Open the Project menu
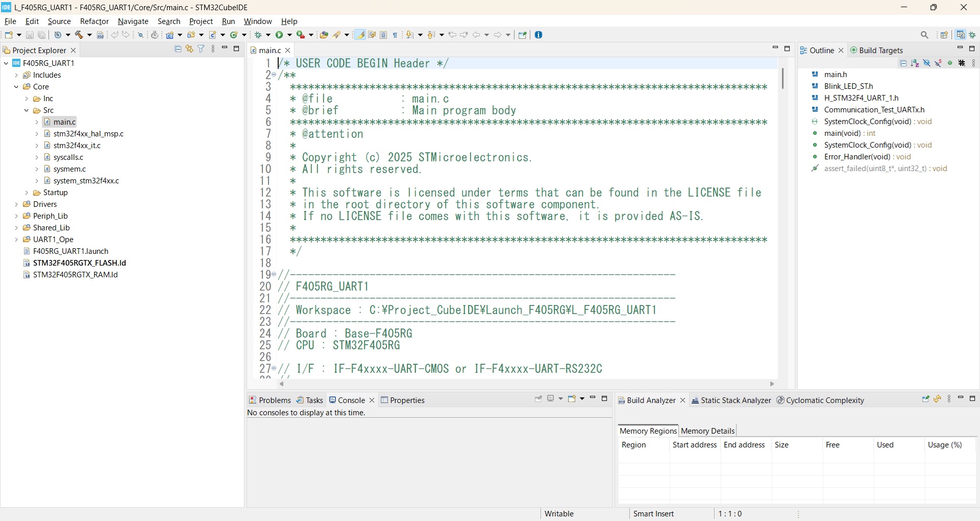The width and height of the screenshot is (980, 521). click(x=201, y=21)
